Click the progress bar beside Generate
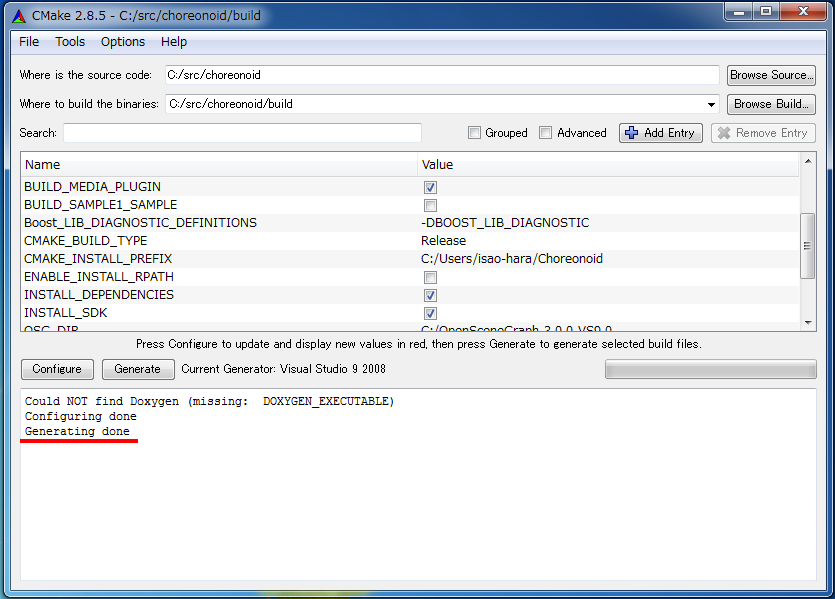 710,369
